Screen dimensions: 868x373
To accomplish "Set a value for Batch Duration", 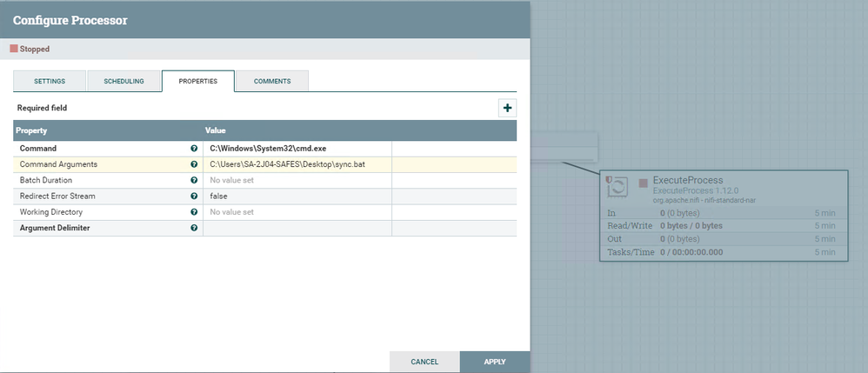I will click(x=297, y=180).
